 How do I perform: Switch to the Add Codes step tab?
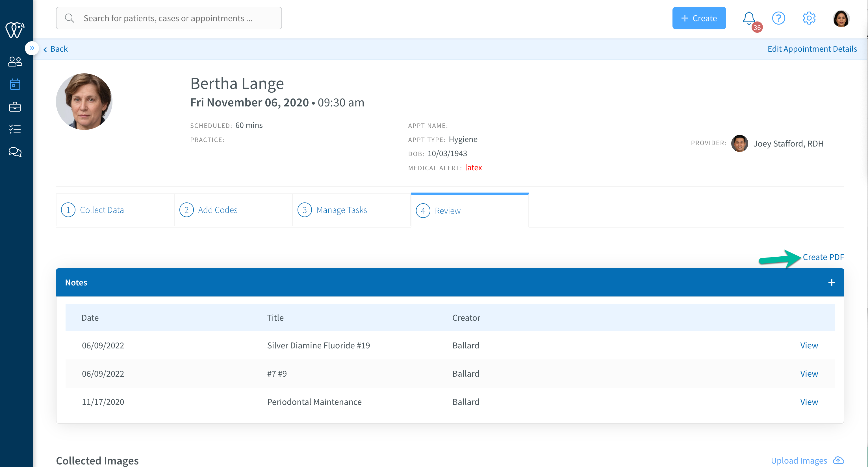coord(233,210)
